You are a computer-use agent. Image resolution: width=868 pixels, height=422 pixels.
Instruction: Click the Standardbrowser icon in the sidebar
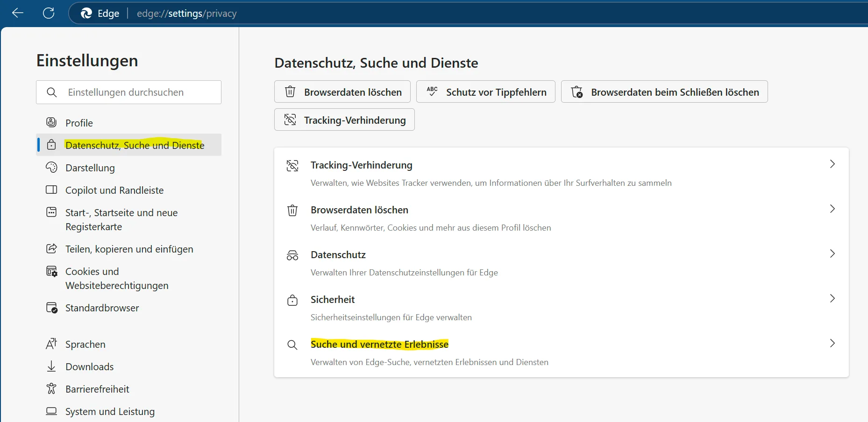coord(52,308)
